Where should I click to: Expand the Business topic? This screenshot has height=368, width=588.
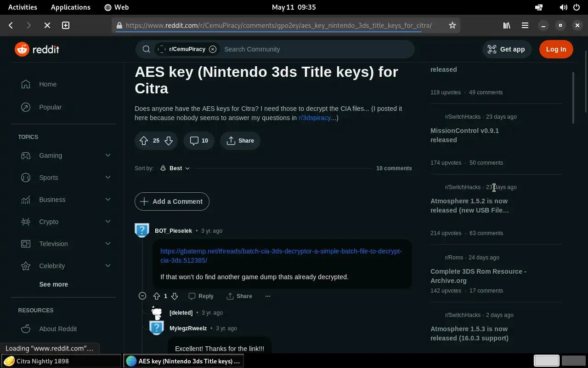[108, 200]
